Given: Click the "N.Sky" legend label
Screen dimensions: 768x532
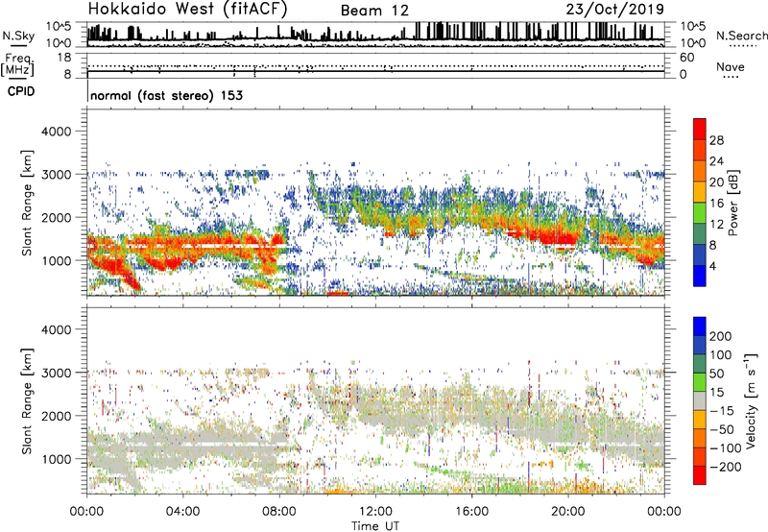Looking at the screenshot, I should click(x=18, y=36).
